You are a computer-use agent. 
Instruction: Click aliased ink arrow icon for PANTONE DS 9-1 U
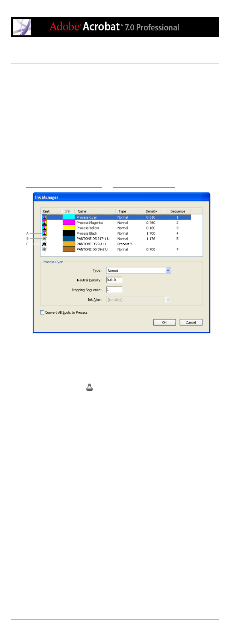click(x=44, y=244)
